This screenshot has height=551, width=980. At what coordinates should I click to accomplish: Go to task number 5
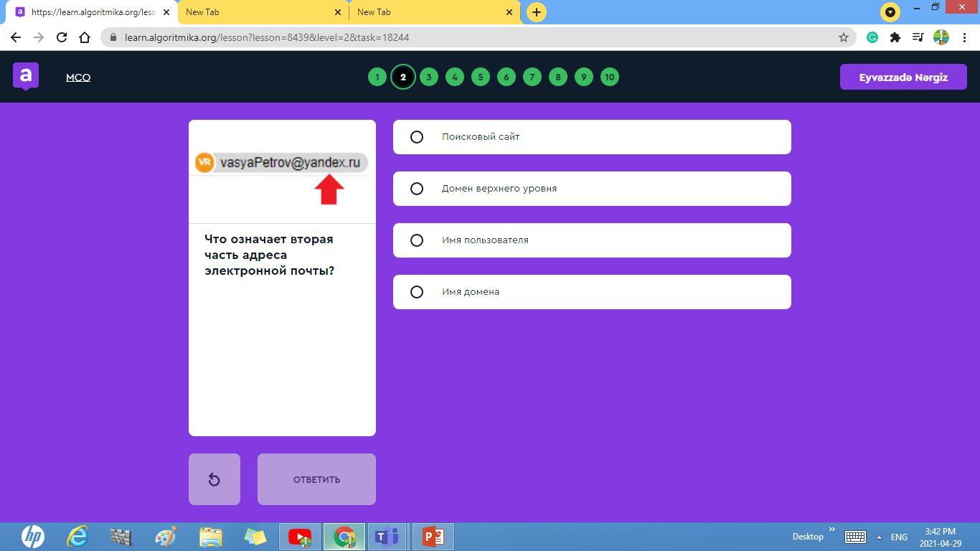pos(481,77)
